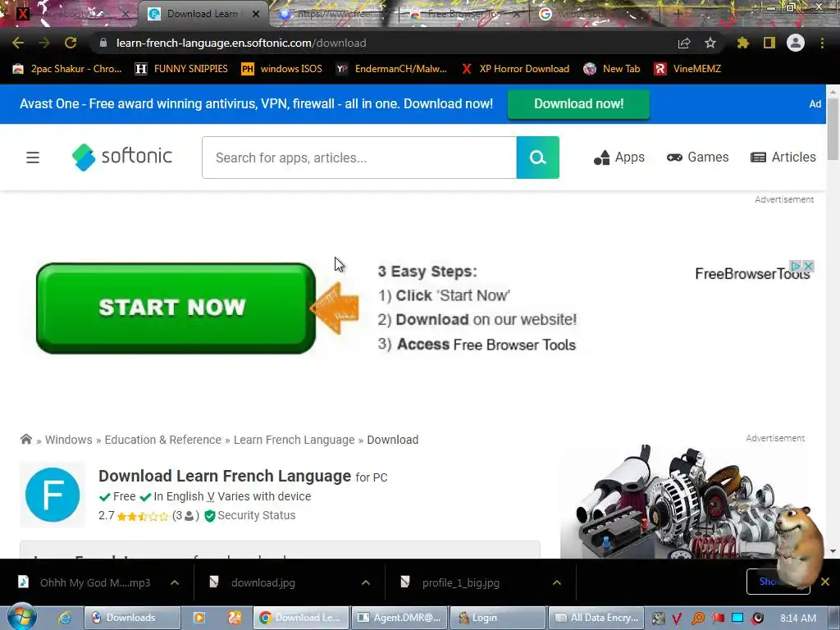Close the Download Learn tab
The width and height of the screenshot is (840, 630).
click(x=256, y=14)
